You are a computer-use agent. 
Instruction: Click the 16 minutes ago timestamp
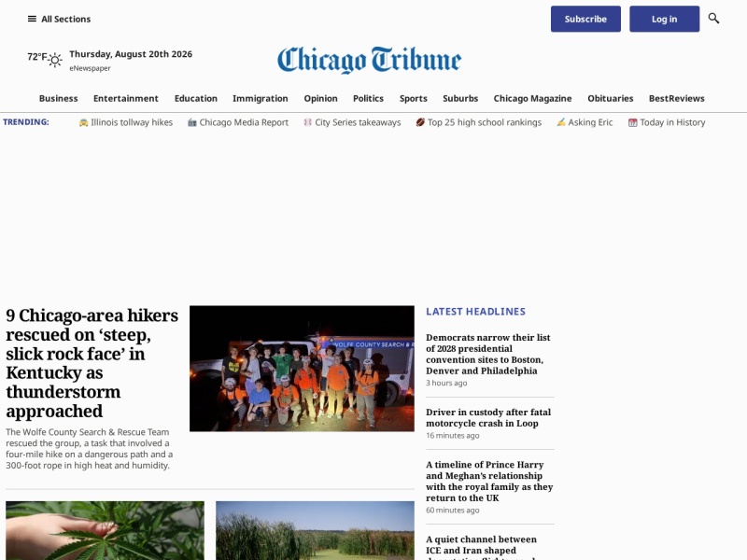[453, 435]
